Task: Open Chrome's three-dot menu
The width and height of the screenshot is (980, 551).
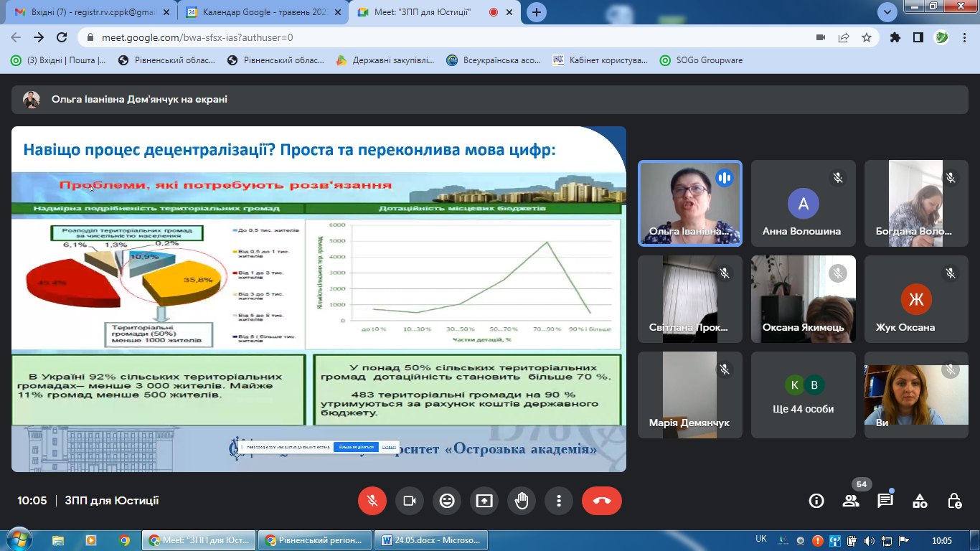Action: [x=965, y=37]
